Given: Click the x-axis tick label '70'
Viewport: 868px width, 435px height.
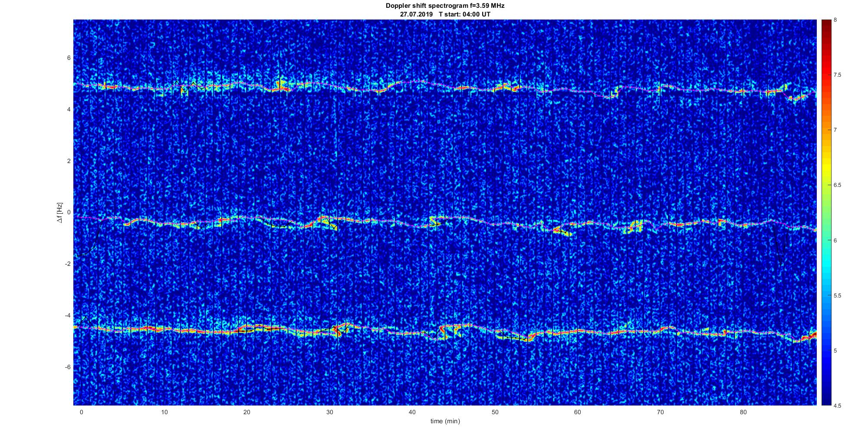Looking at the screenshot, I should (660, 412).
